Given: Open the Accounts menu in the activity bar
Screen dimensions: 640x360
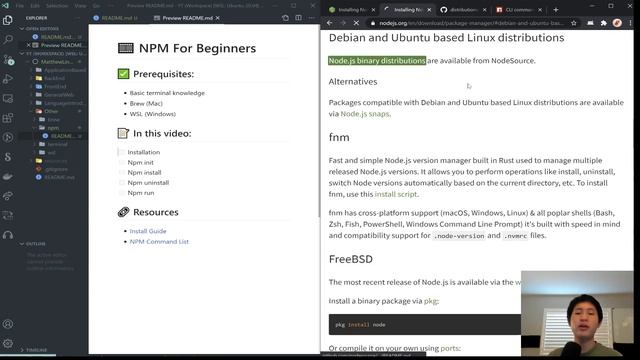Looking at the screenshot, I should click(8, 324).
